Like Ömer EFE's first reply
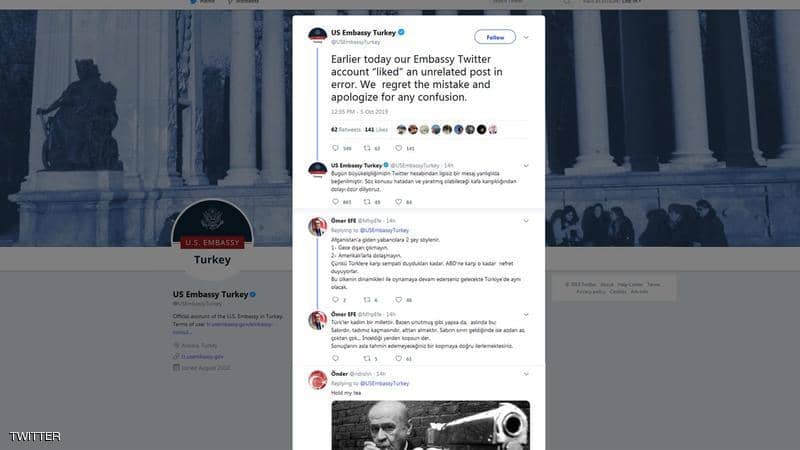Screen dimensions: 800x450 (398, 299)
